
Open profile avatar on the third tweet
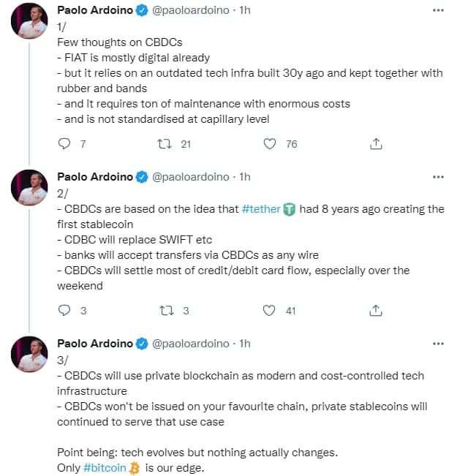tap(29, 355)
